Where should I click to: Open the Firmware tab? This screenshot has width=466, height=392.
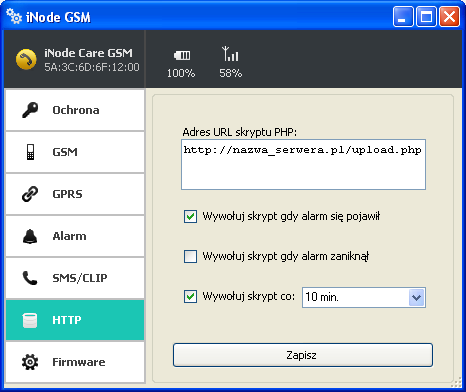pos(75,362)
